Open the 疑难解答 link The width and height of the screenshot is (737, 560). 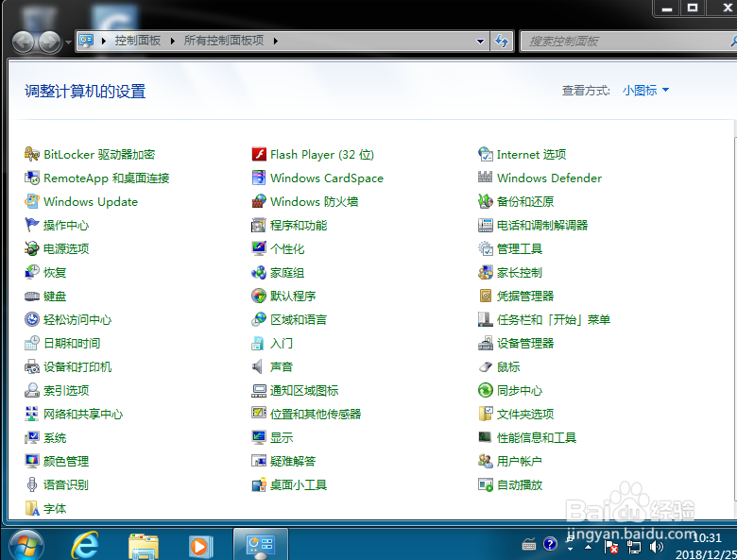pos(293,462)
